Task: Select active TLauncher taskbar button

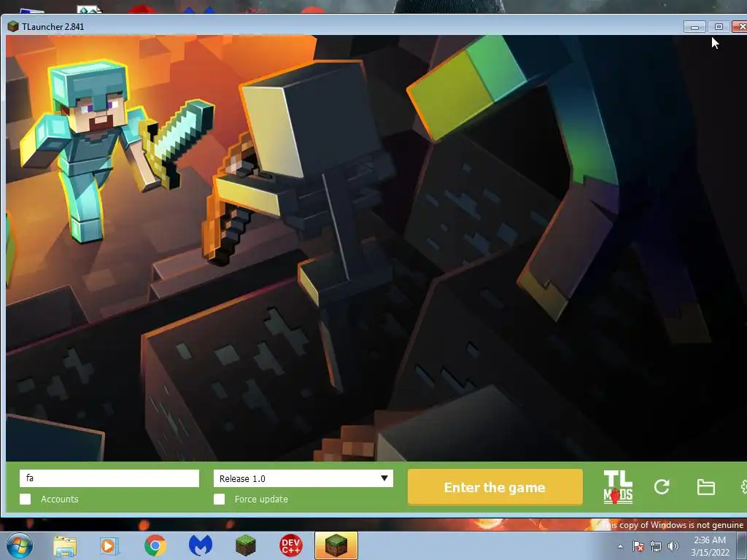Action: click(336, 545)
